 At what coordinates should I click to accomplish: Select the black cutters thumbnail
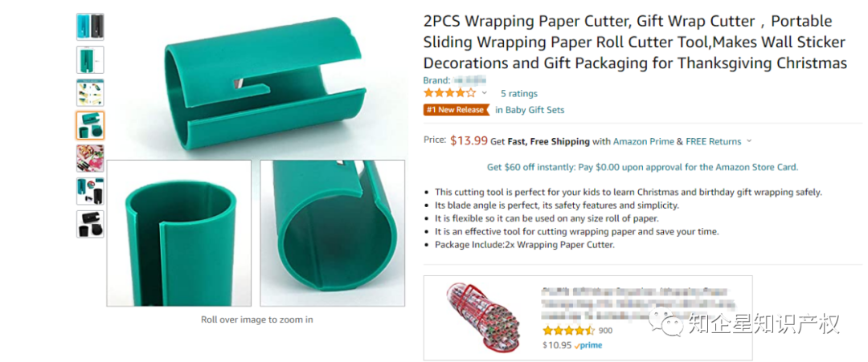pyautogui.click(x=90, y=224)
